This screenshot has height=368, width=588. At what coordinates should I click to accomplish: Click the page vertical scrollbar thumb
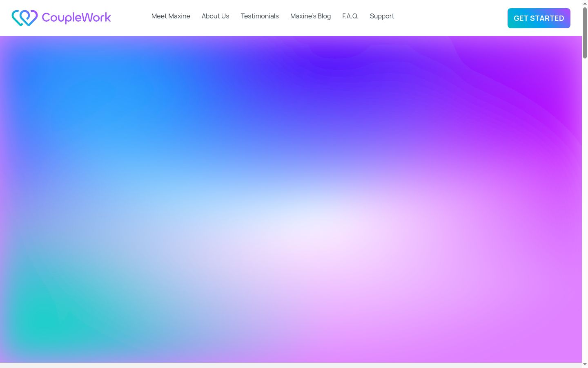pos(585,33)
